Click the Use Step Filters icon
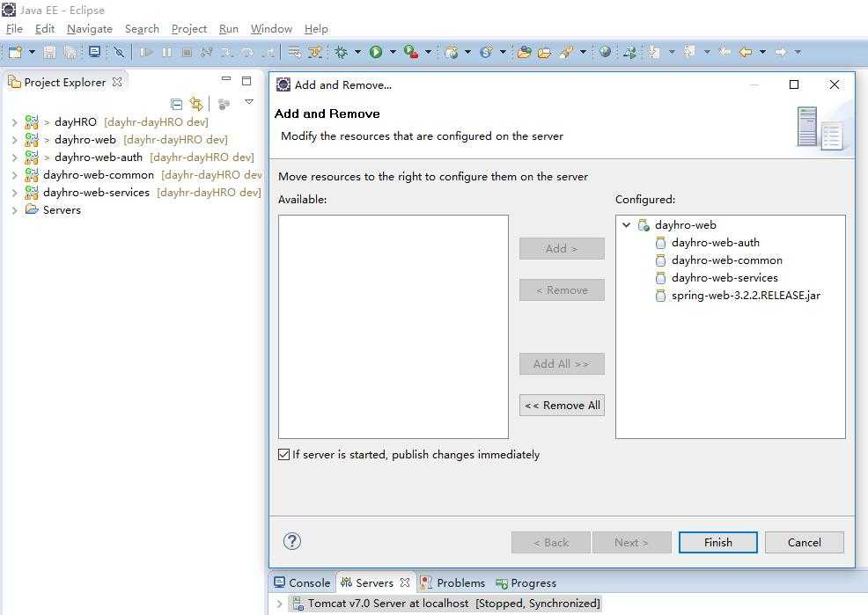Image resolution: width=868 pixels, height=615 pixels. click(x=315, y=52)
